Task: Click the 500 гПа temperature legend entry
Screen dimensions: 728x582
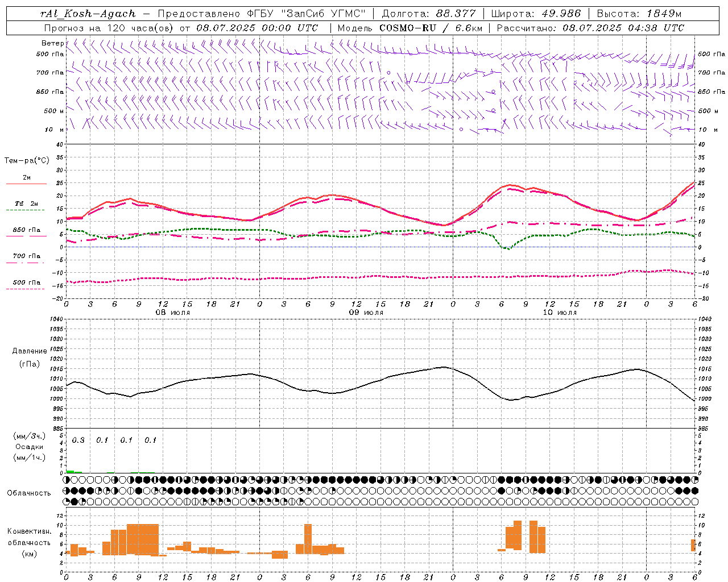Action: [x=26, y=282]
